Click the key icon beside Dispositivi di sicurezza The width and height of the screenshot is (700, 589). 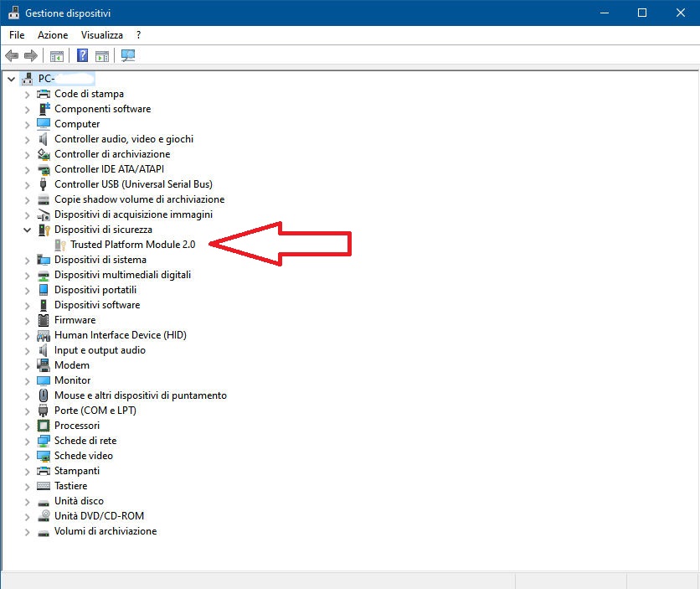pyautogui.click(x=44, y=230)
